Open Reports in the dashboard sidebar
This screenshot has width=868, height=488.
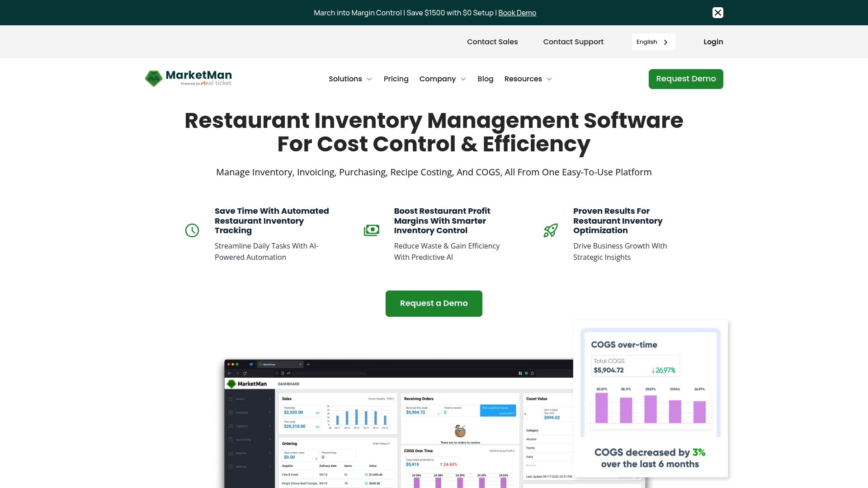pyautogui.click(x=241, y=453)
